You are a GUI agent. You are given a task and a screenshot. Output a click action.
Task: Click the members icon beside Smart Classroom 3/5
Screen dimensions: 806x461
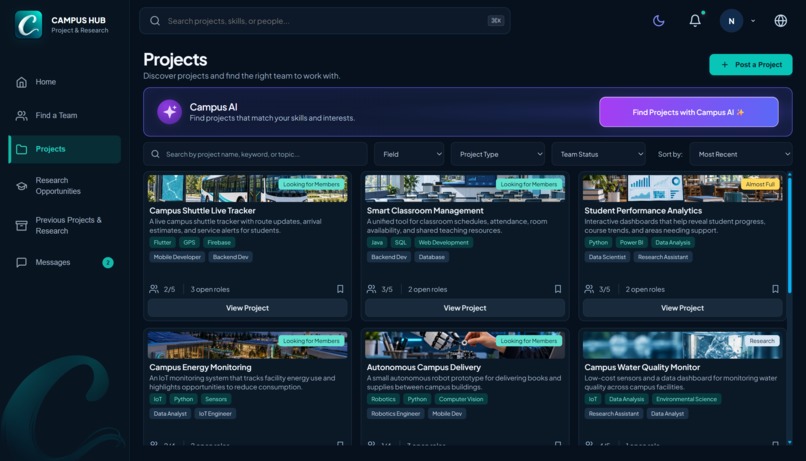point(371,289)
